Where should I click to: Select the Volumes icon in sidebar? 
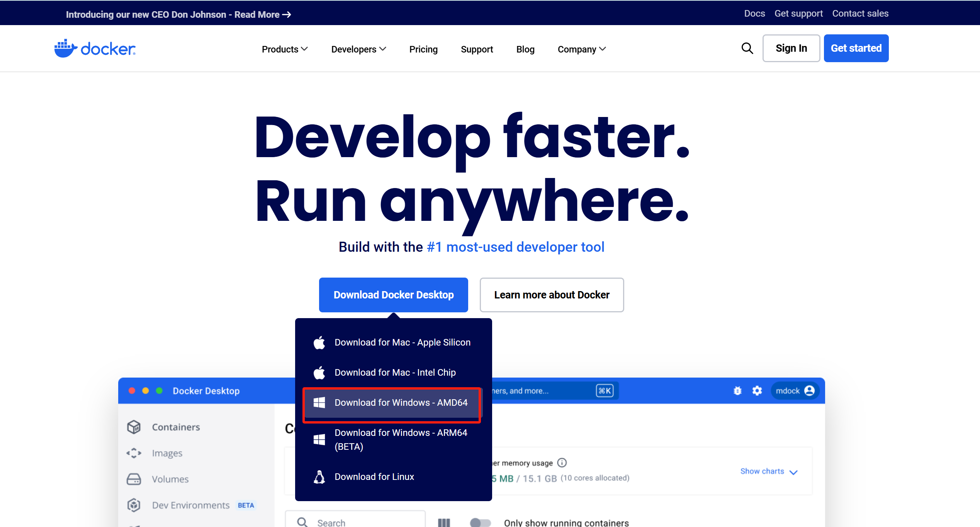[x=134, y=479]
